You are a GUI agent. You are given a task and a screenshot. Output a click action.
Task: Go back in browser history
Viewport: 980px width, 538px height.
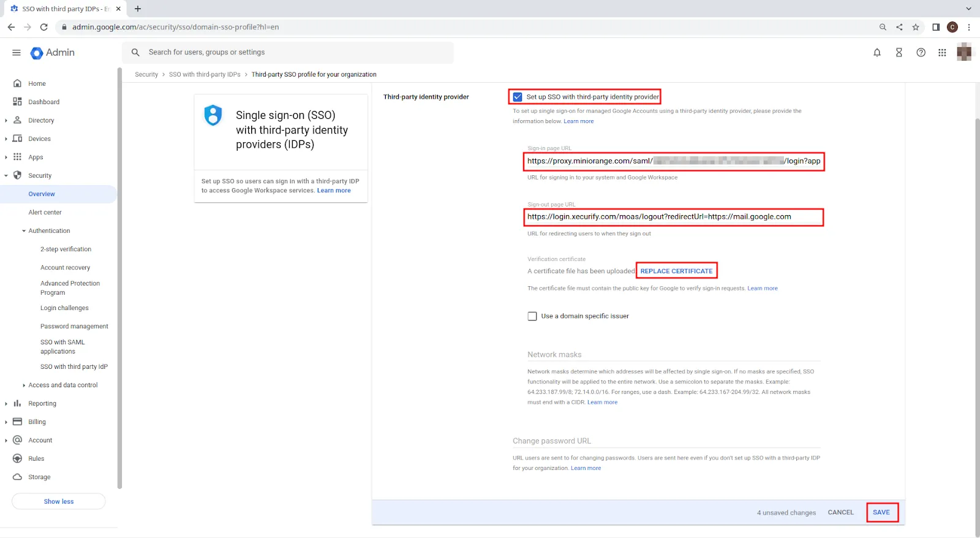11,27
